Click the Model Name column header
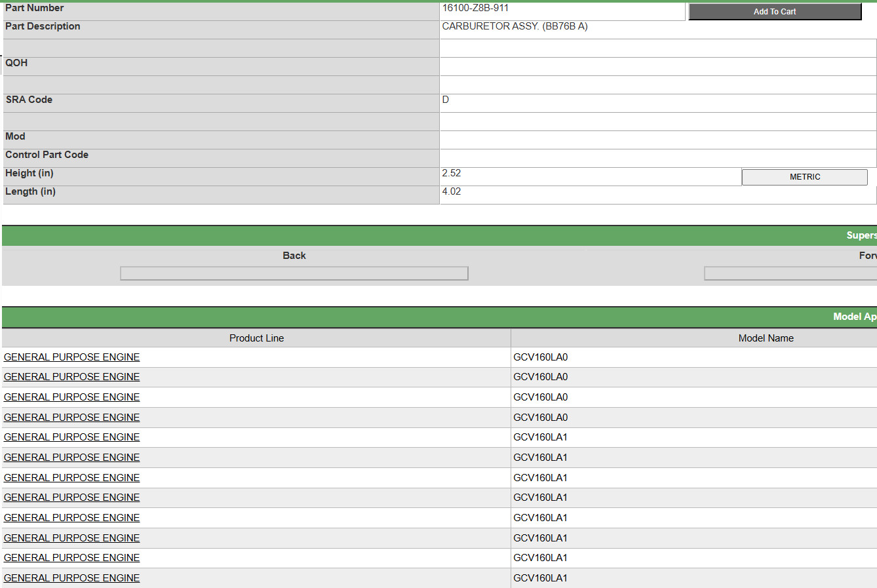Viewport: 877px width, 588px height. (x=766, y=338)
